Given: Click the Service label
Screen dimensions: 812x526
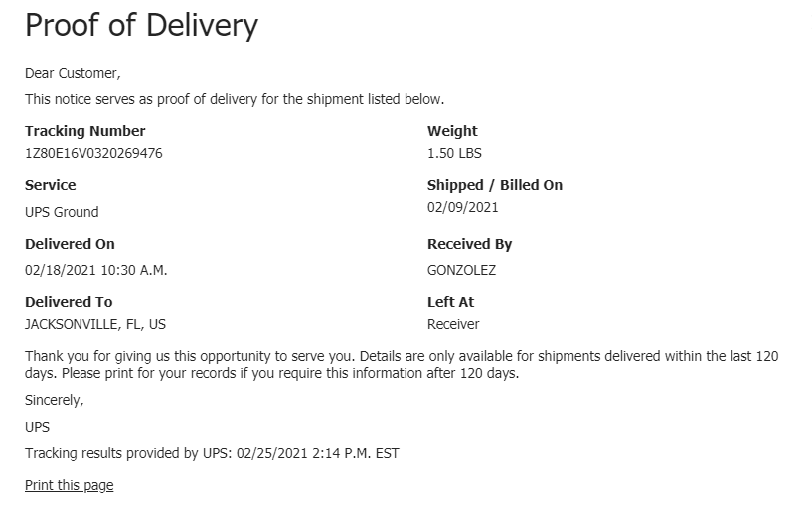Looking at the screenshot, I should coord(51,185).
